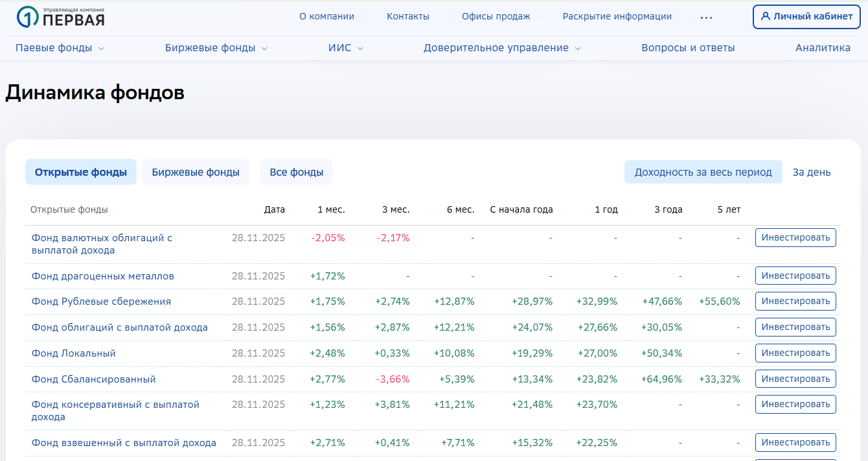The height and width of the screenshot is (461, 868).
Task: Click the user icon in Личный кабинет
Action: tap(766, 17)
